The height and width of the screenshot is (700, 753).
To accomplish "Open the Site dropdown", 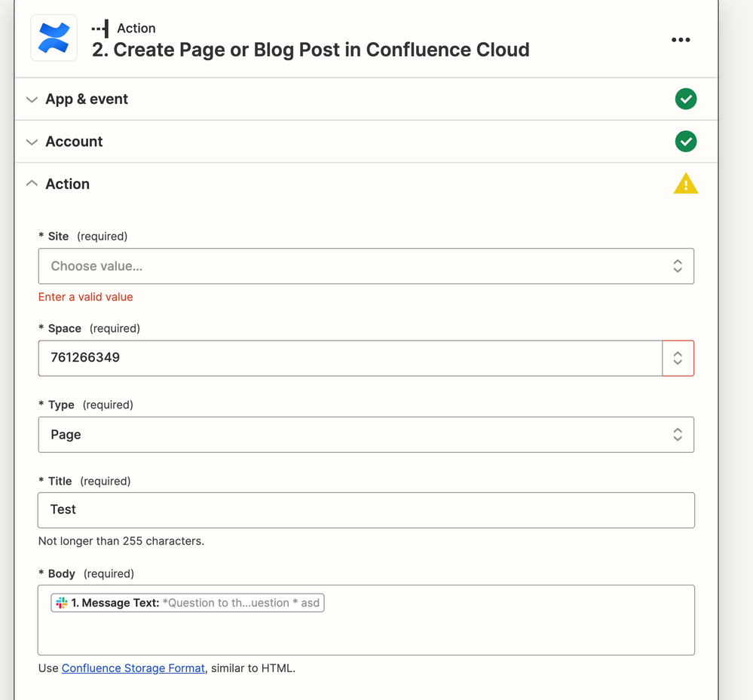I will 366,266.
